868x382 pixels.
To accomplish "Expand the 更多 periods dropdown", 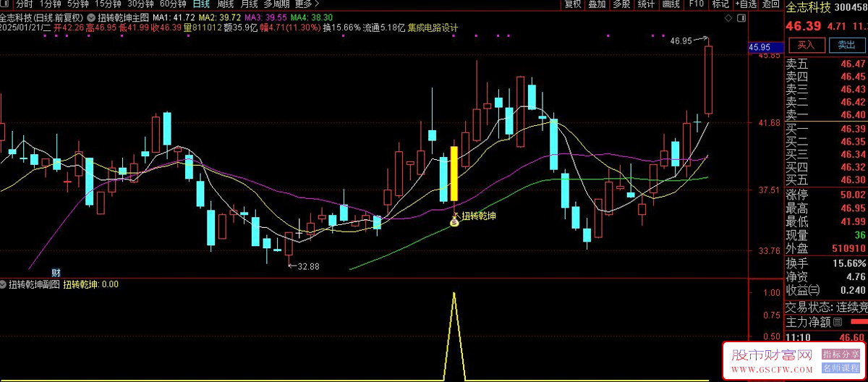I will [x=306, y=4].
